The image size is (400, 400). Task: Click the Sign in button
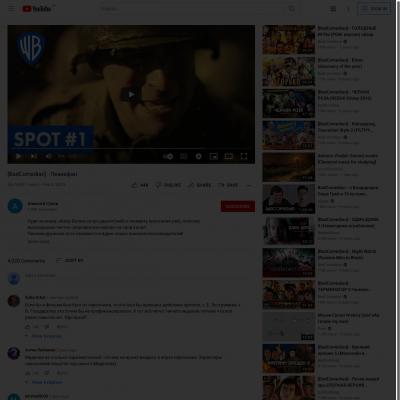(374, 9)
